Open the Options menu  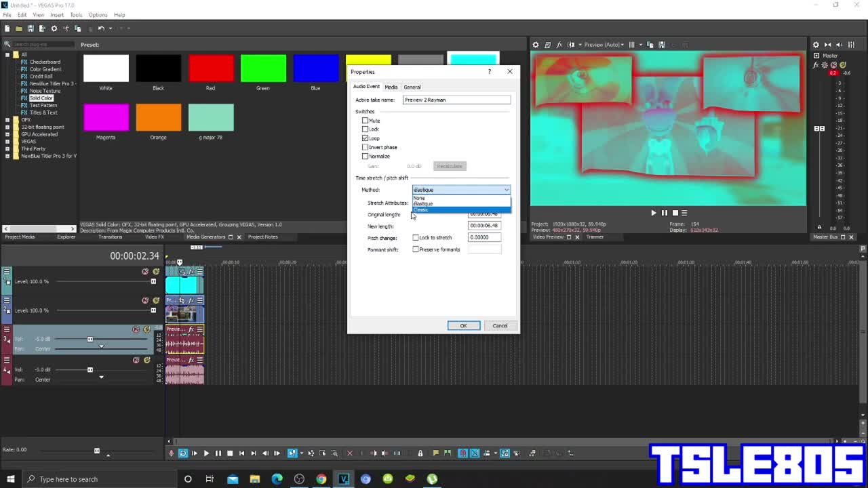[98, 15]
